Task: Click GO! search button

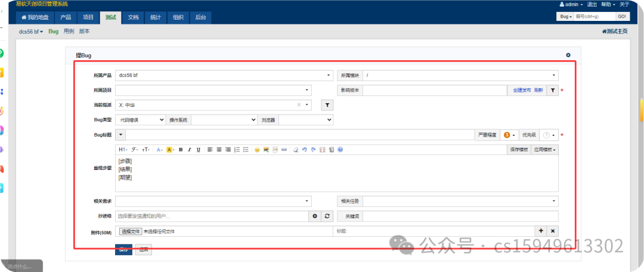Action: (622, 17)
